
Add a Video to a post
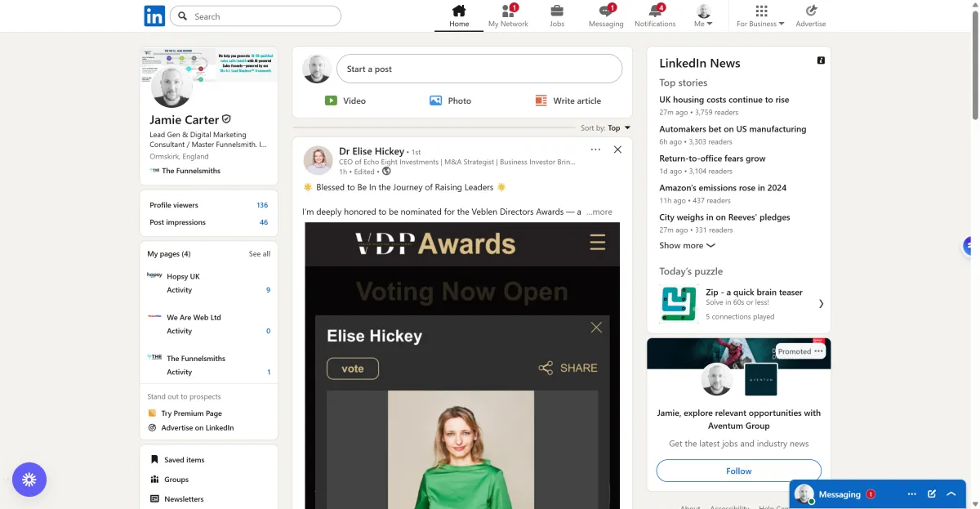345,100
